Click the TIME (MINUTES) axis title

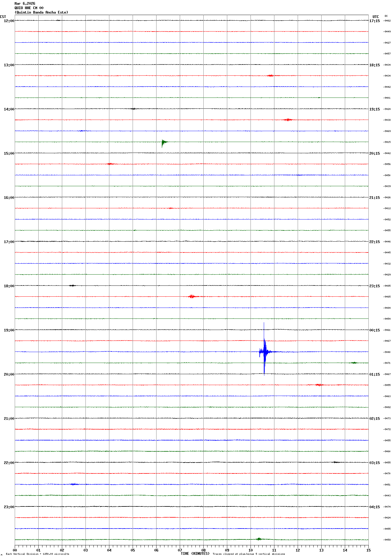coord(195,554)
